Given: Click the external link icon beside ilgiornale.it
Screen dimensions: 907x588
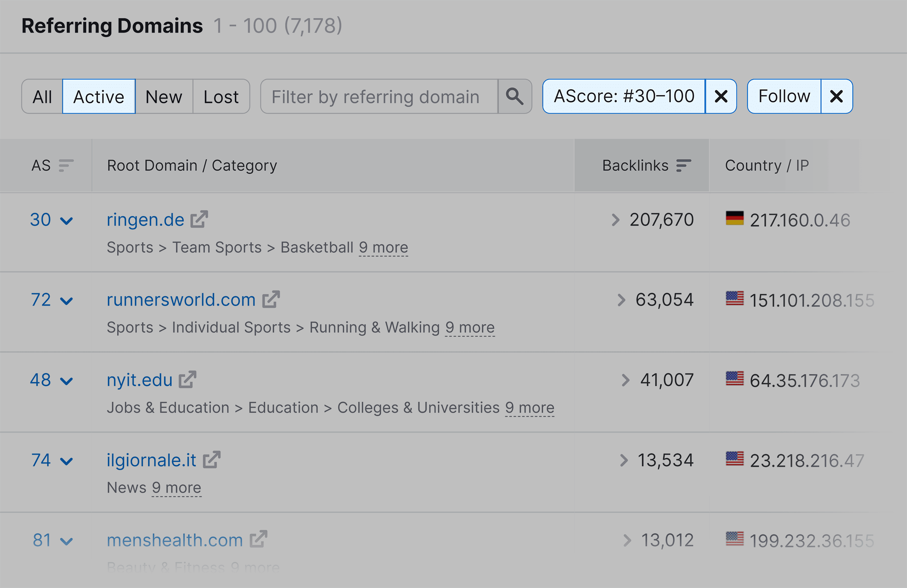Looking at the screenshot, I should (212, 460).
